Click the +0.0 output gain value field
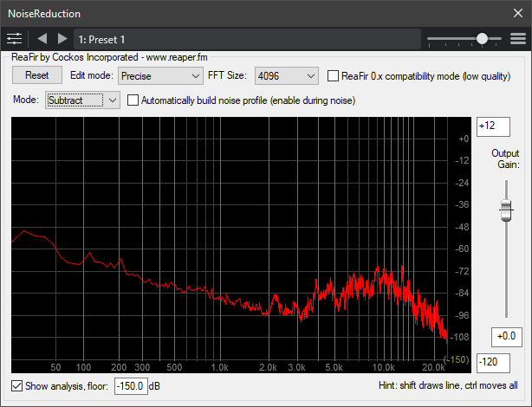The width and height of the screenshot is (532, 407). pyautogui.click(x=507, y=337)
